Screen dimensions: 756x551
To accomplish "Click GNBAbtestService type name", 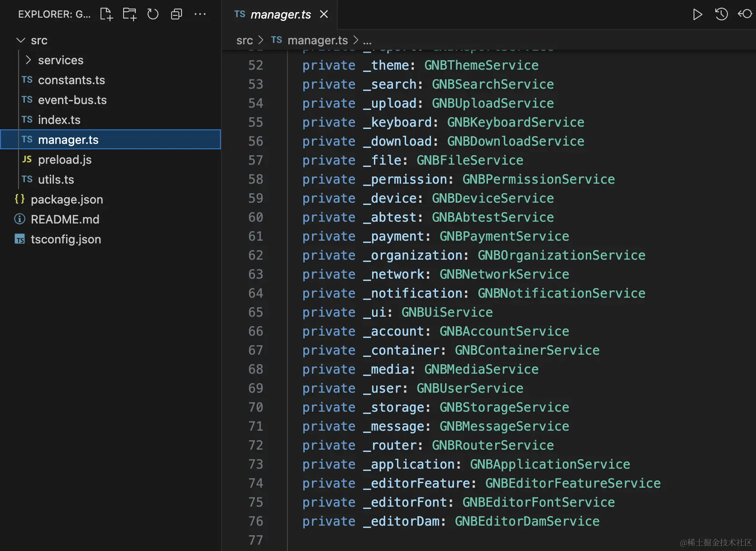I will coord(493,217).
